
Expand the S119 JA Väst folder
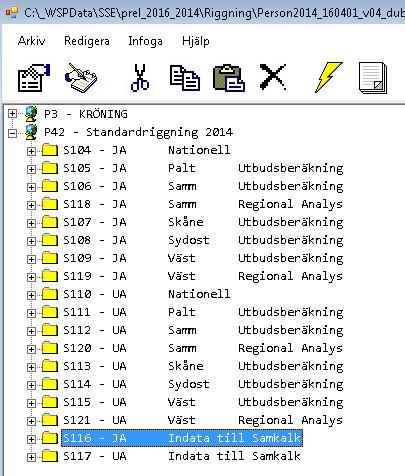pos(31,277)
